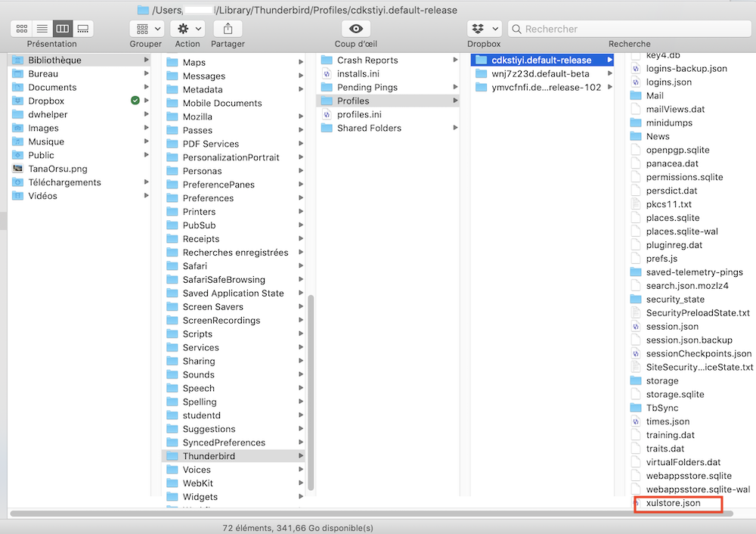Select cdkstiyi.default-release profile folder
The width and height of the screenshot is (756, 534).
click(542, 60)
